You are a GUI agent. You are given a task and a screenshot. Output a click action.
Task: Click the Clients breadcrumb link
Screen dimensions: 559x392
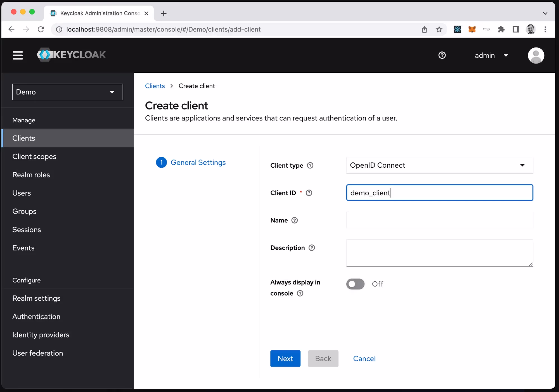tap(155, 86)
